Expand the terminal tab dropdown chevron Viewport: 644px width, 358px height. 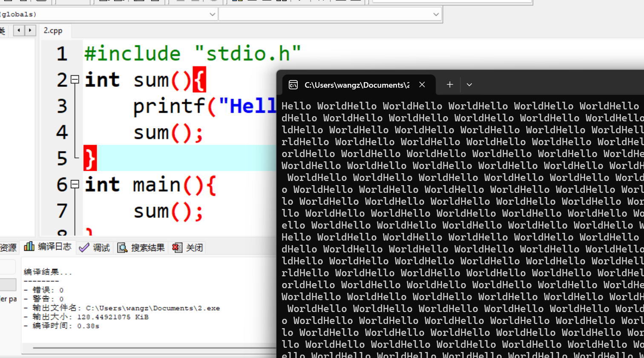[469, 85]
